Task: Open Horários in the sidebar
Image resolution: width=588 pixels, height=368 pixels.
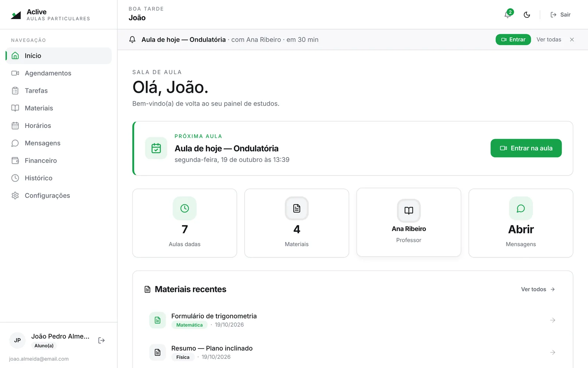Action: point(59,125)
